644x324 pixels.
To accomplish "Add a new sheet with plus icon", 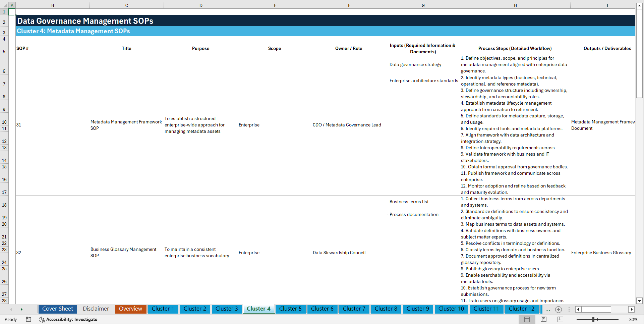I will [x=559, y=309].
